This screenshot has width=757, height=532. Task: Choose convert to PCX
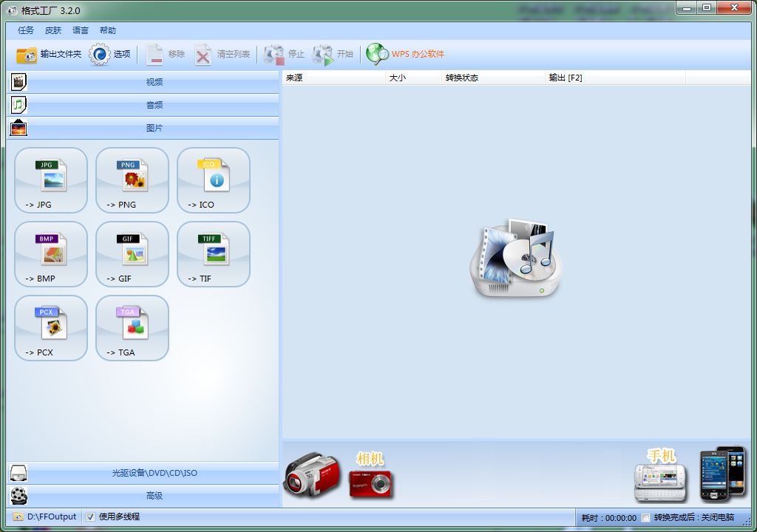[x=51, y=328]
